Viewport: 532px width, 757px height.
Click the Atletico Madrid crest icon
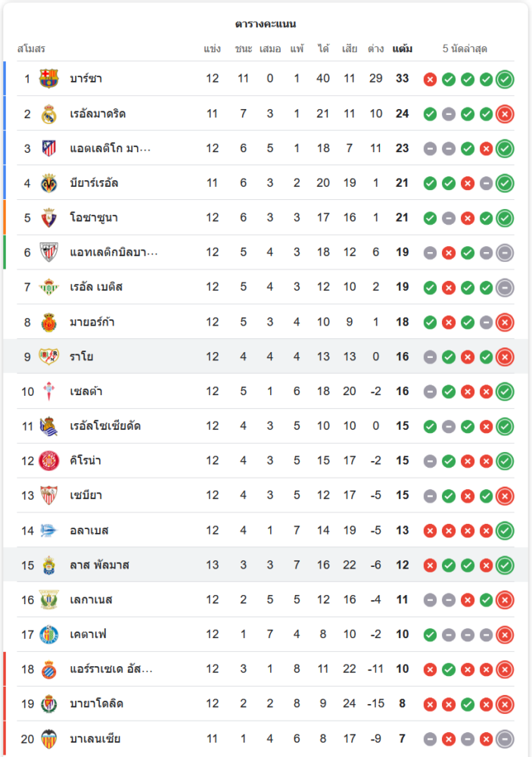click(x=48, y=148)
